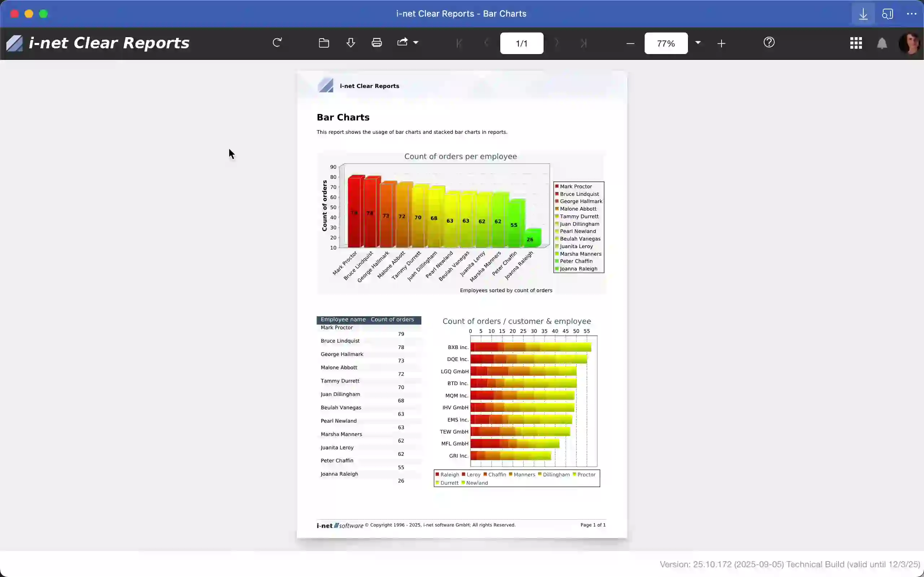Click the download arrow toolbar icon
Image resolution: width=924 pixels, height=577 pixels.
tap(350, 43)
